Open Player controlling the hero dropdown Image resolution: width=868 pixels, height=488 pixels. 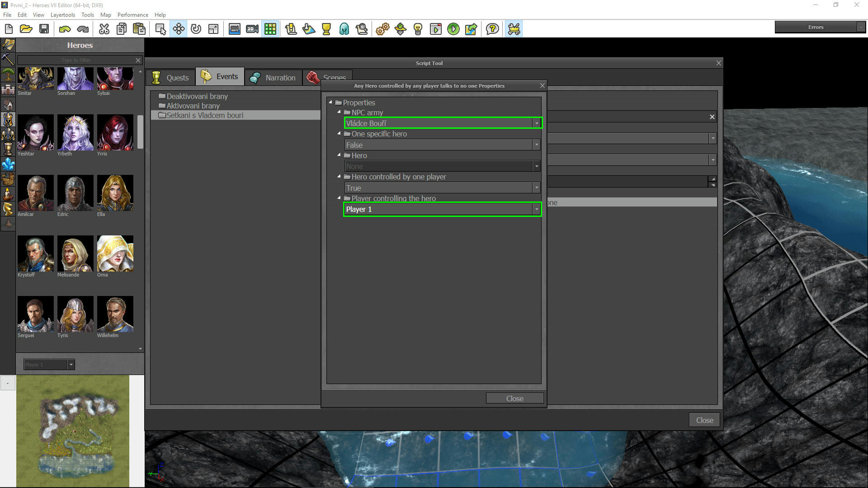443,209
